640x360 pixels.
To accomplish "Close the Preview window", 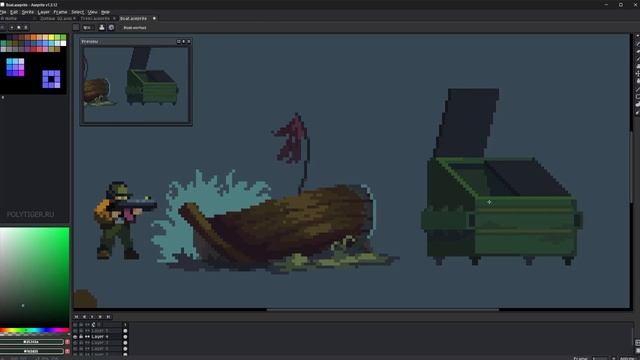I will [189, 42].
